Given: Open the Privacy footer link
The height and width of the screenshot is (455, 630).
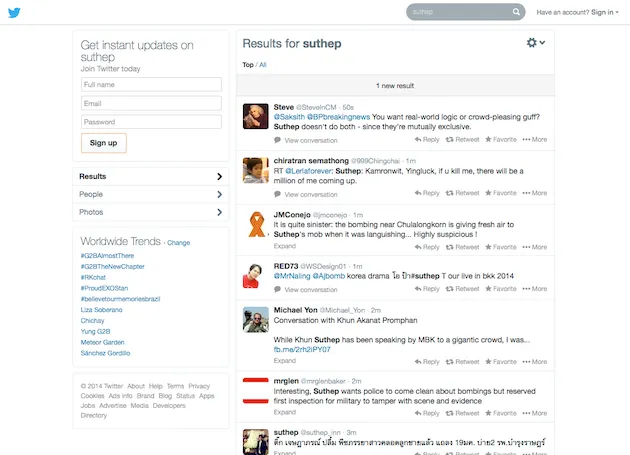Looking at the screenshot, I should [199, 386].
